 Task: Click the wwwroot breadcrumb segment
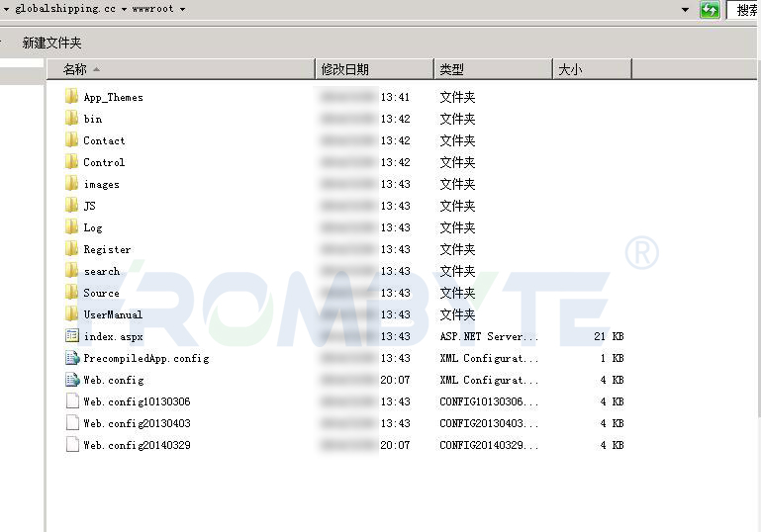[152, 9]
